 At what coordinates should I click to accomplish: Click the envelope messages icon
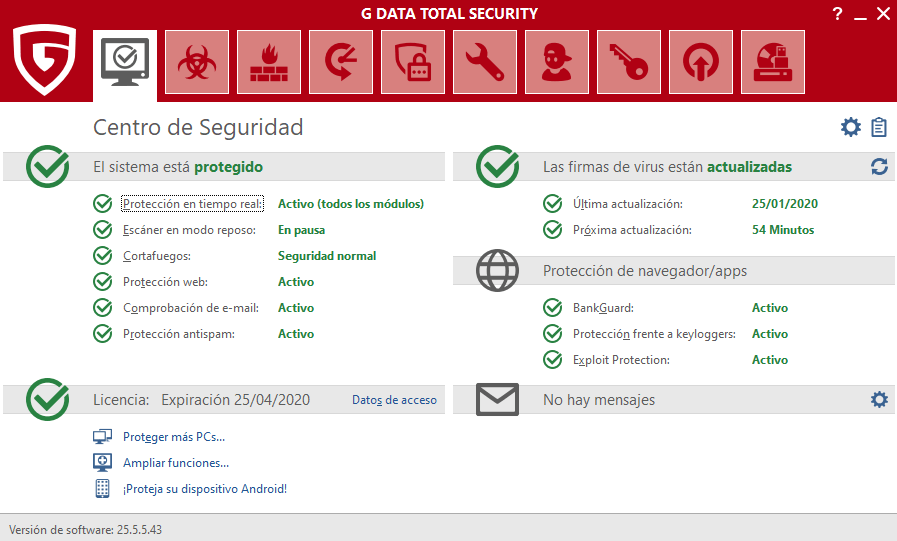(x=498, y=399)
